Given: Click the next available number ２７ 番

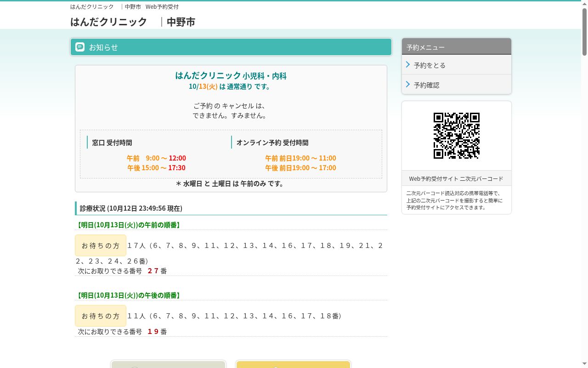Looking at the screenshot, I should tap(157, 271).
